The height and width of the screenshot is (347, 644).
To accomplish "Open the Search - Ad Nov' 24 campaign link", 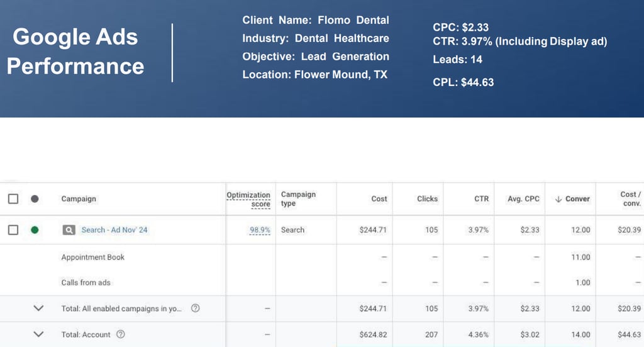I will [114, 230].
